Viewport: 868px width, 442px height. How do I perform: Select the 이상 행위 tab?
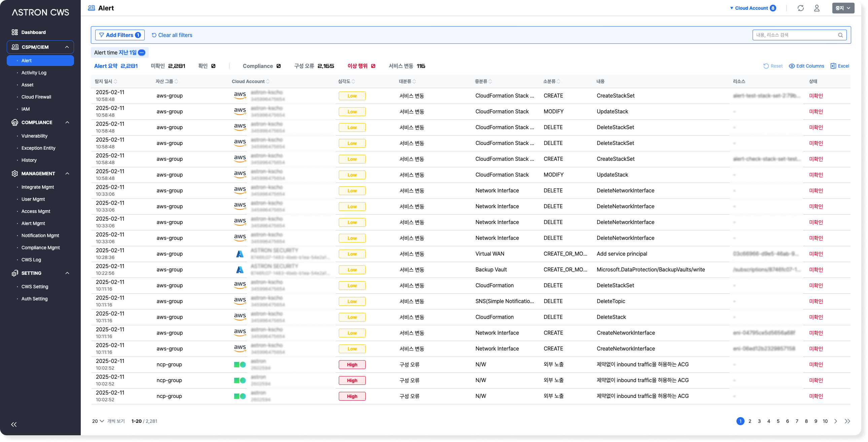coord(361,66)
